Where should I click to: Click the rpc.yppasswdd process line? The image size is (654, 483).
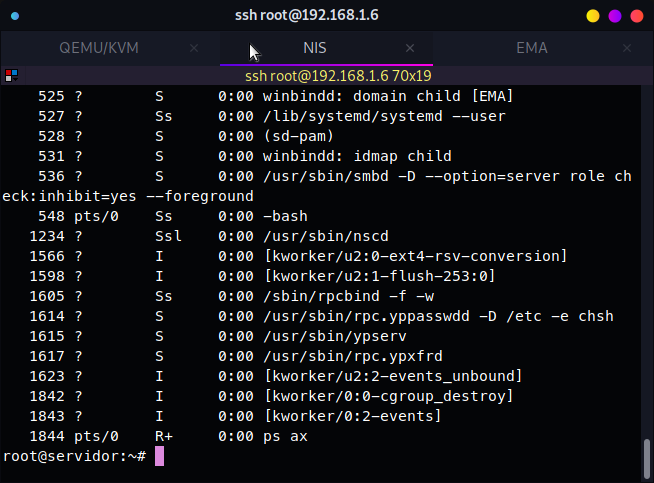tap(322, 316)
